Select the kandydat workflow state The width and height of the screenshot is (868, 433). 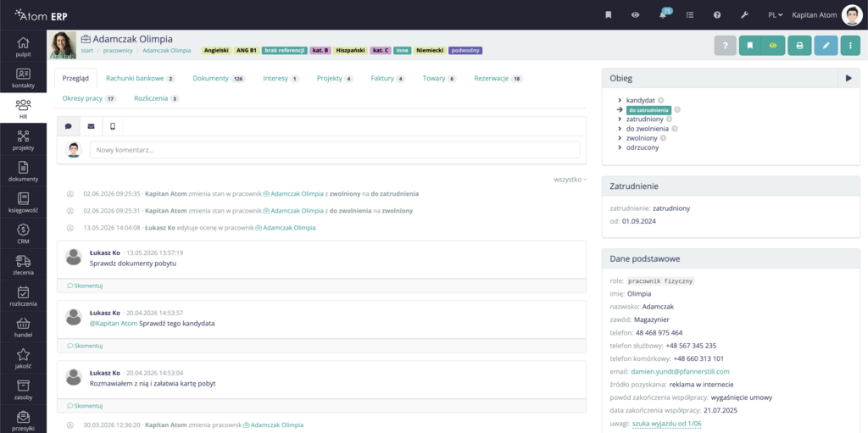(641, 100)
